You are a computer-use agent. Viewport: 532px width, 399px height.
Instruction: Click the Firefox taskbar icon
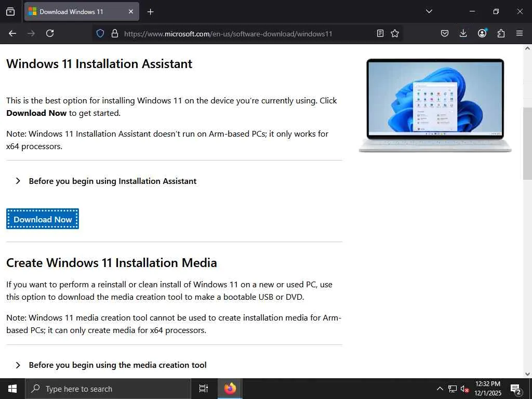pyautogui.click(x=230, y=389)
